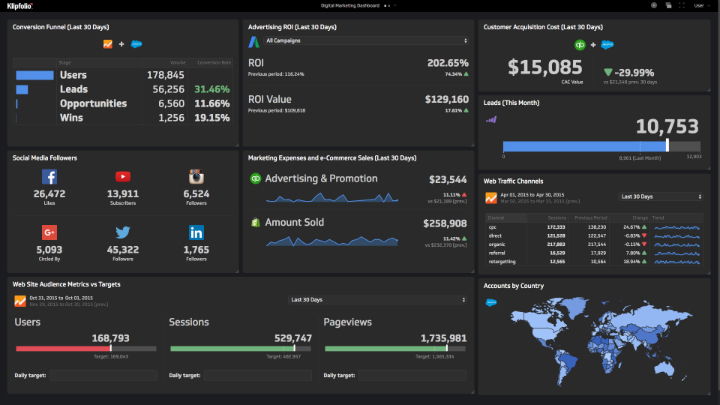Click the Instagram icon
The width and height of the screenshot is (720, 405).
click(196, 177)
